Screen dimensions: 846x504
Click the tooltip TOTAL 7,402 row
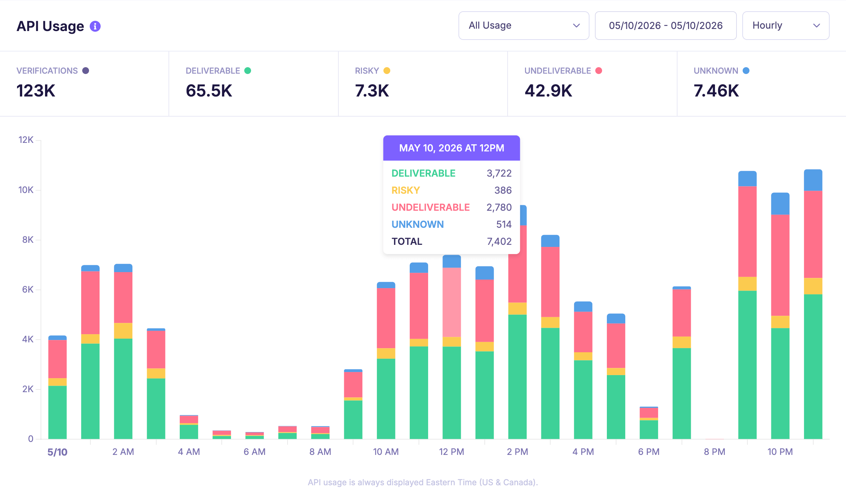pyautogui.click(x=452, y=241)
